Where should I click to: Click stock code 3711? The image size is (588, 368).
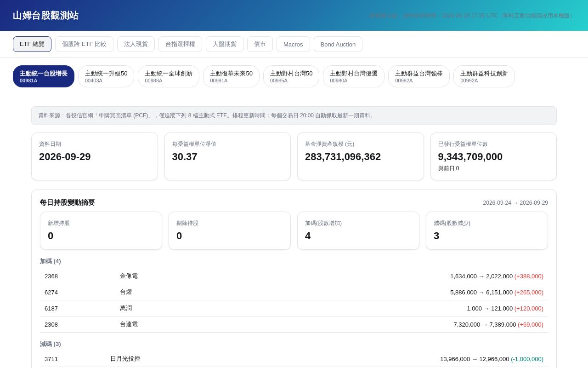coord(51,359)
